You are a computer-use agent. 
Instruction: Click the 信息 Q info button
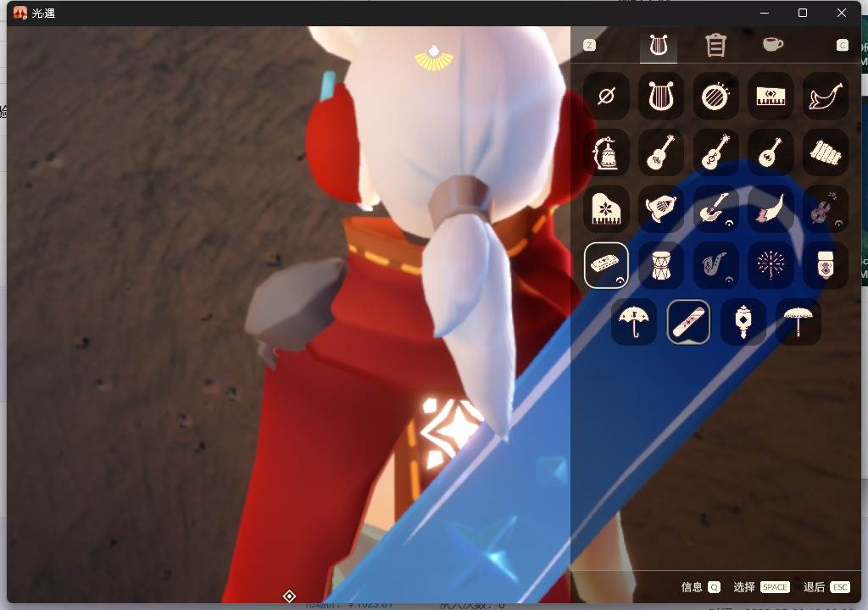click(700, 587)
